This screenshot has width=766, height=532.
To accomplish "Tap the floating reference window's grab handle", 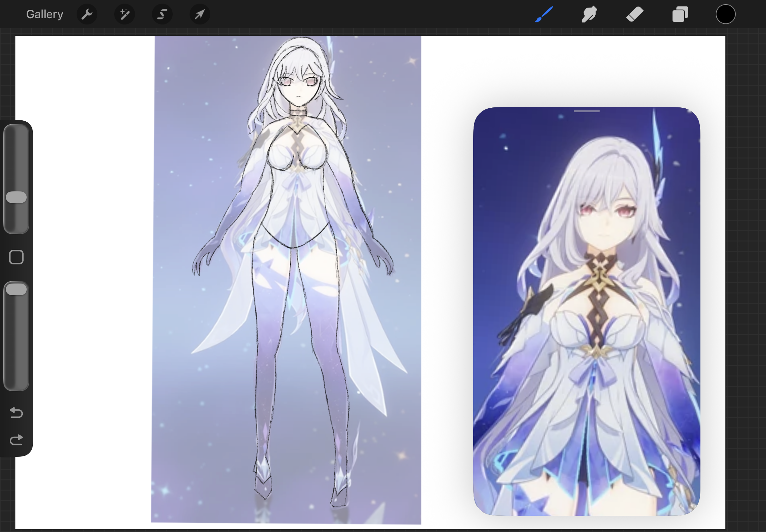I will click(x=587, y=111).
